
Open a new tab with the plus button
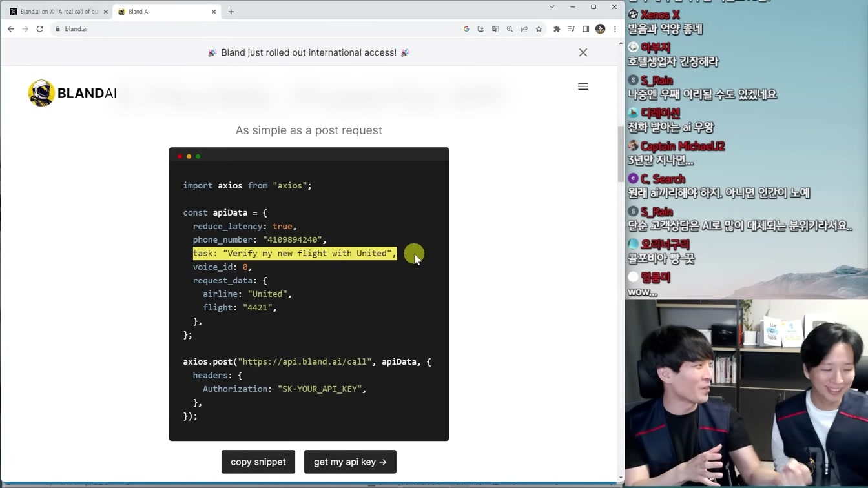click(231, 12)
